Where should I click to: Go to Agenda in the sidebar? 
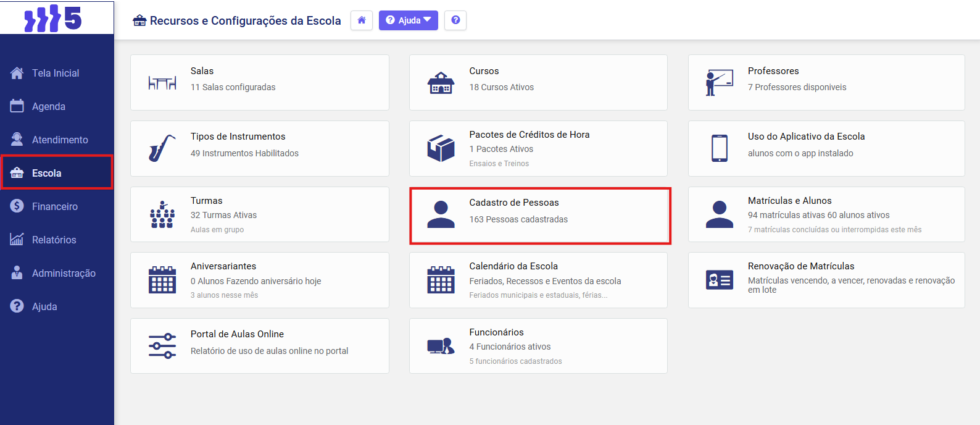tap(48, 106)
